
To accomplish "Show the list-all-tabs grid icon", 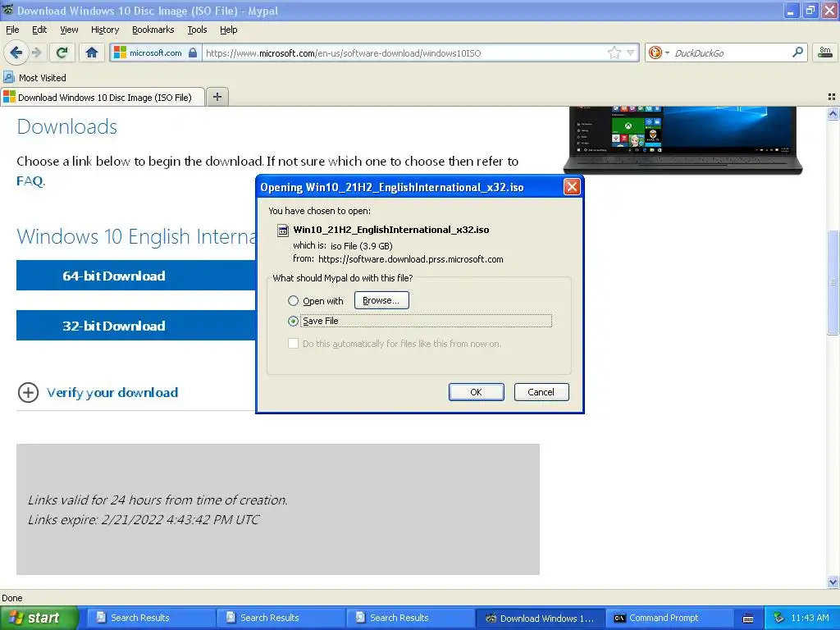I will (832, 97).
